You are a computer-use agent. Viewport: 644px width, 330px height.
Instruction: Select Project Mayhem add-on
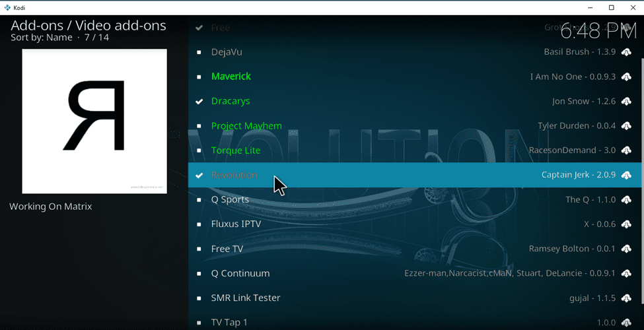(414, 126)
